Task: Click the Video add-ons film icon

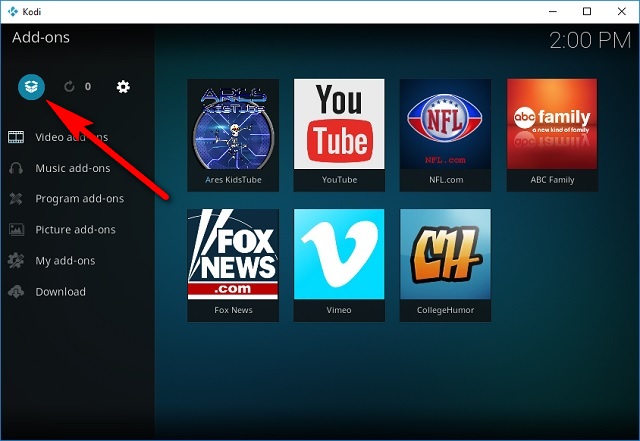Action: point(16,137)
